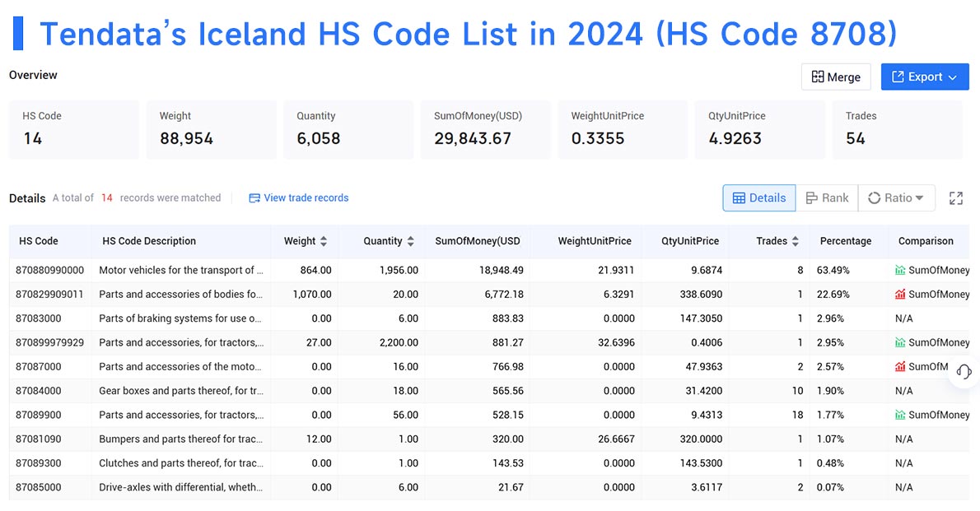Screen dimensions: 980x511
Task: Click the Export icon button
Action: tap(898, 77)
